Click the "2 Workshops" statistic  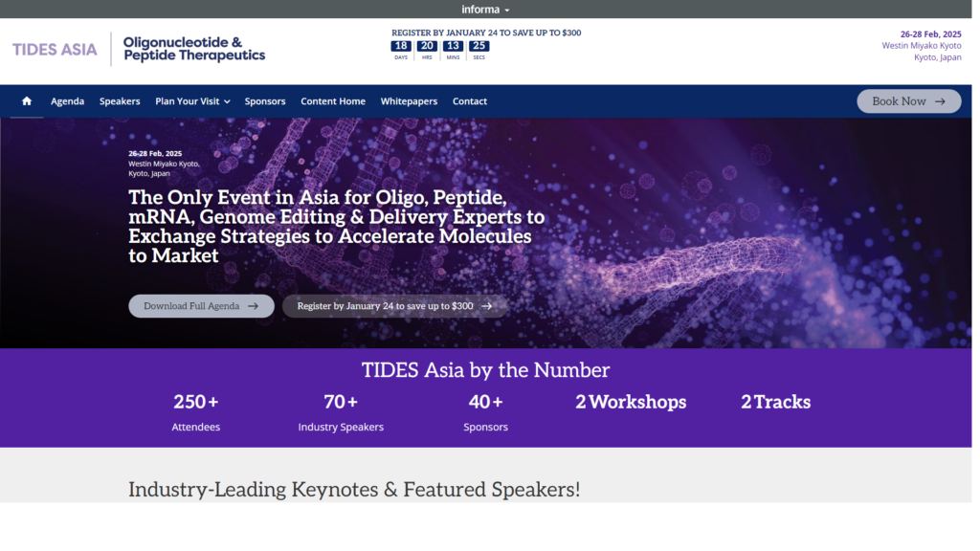click(631, 402)
